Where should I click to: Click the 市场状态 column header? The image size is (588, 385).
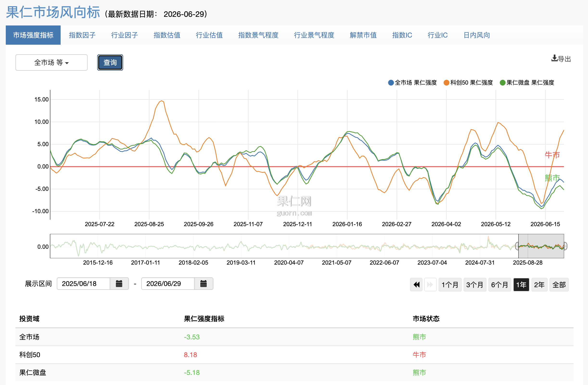click(x=426, y=319)
